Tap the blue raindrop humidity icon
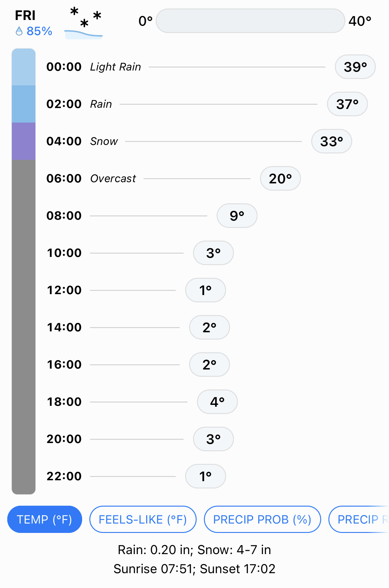 point(19,31)
